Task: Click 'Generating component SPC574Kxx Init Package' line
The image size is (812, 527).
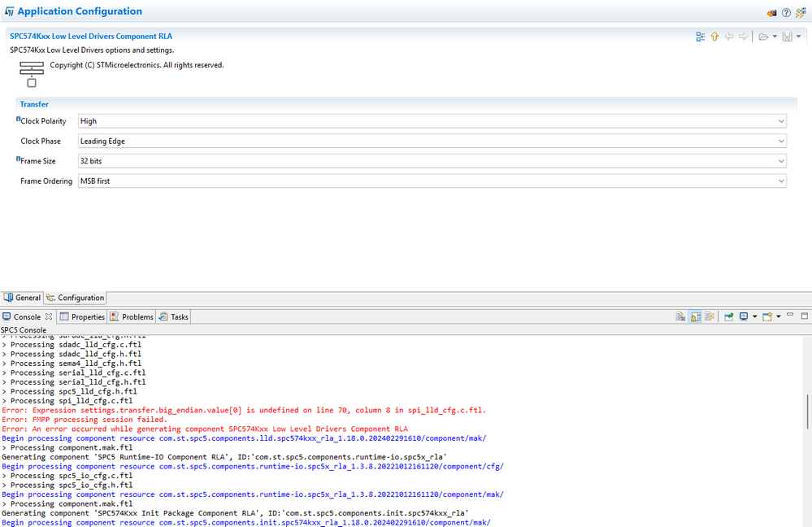Action: click(235, 513)
